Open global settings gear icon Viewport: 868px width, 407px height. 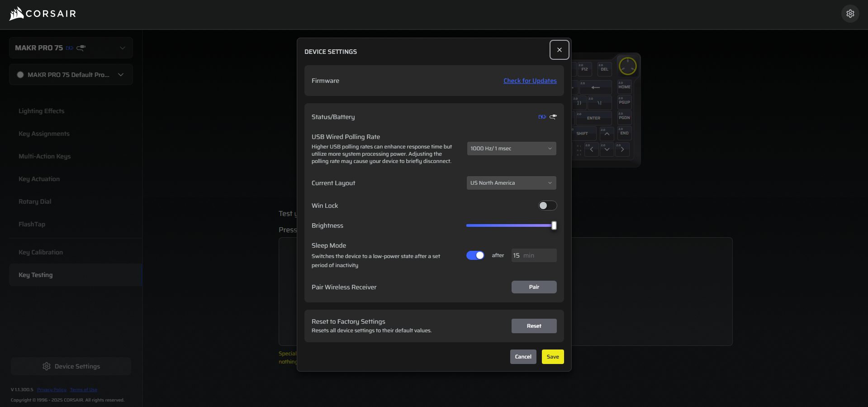pos(850,14)
